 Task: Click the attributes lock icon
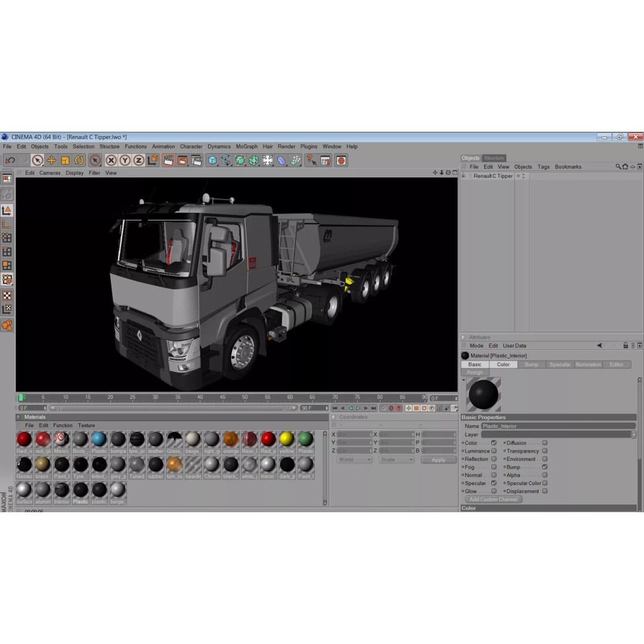click(x=626, y=346)
